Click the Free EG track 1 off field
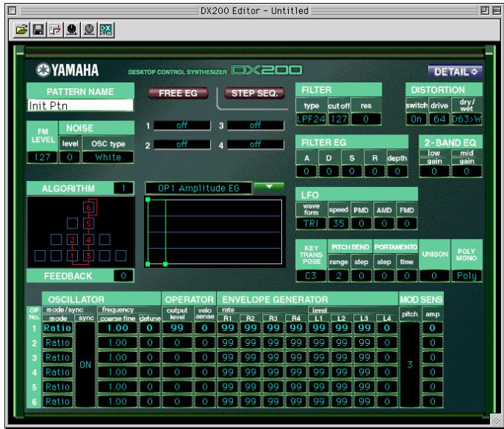Viewport: 504px width, 429px height. [182, 125]
